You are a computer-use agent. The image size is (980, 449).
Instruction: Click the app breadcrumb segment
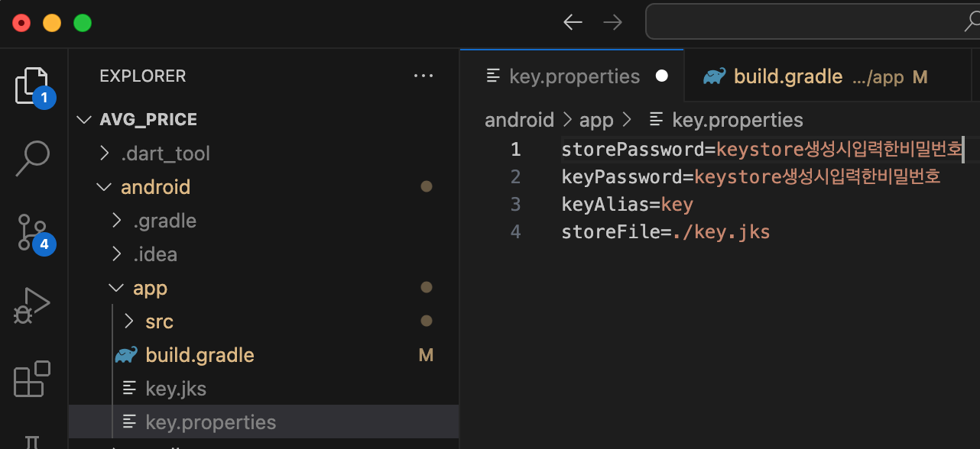click(x=596, y=120)
